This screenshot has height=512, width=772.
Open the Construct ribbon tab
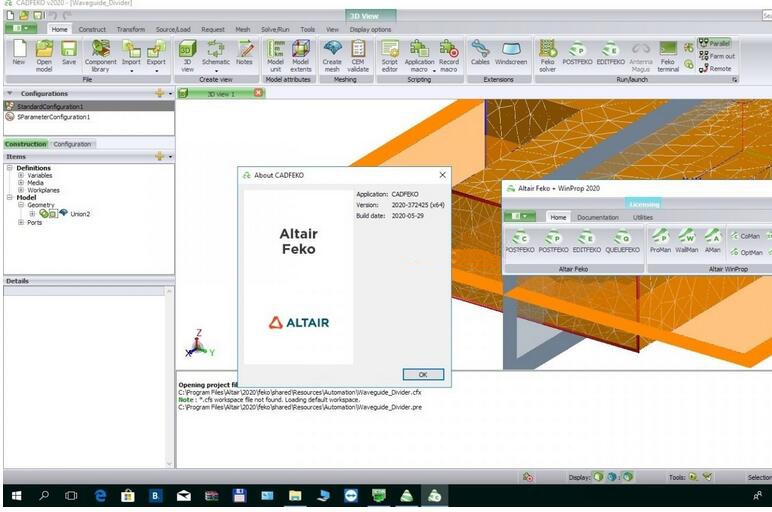[92, 30]
